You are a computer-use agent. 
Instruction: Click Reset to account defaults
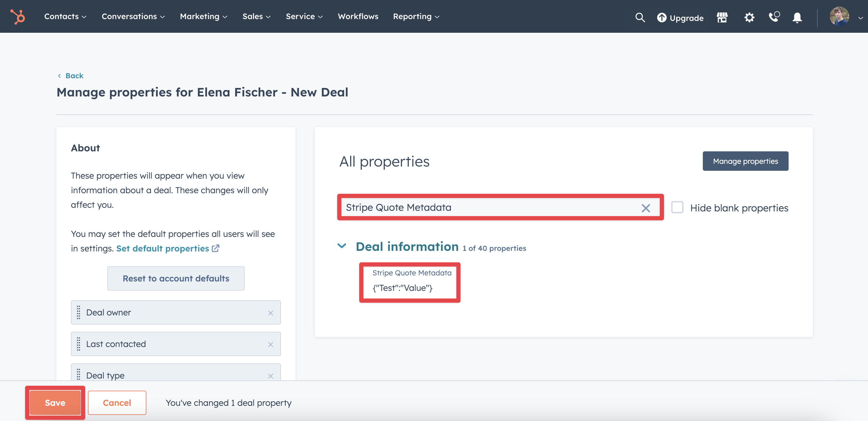(x=176, y=278)
